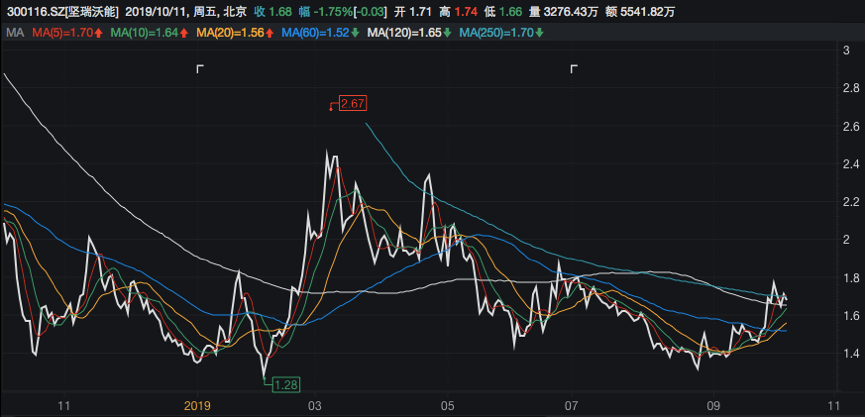Click the 2019 label on time axis
Image resolution: width=865 pixels, height=417 pixels.
coord(197,406)
